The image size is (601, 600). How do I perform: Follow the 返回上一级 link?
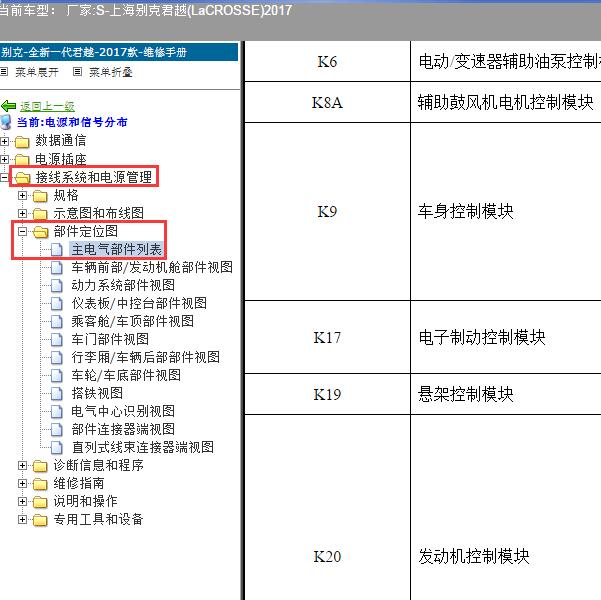pos(47,106)
